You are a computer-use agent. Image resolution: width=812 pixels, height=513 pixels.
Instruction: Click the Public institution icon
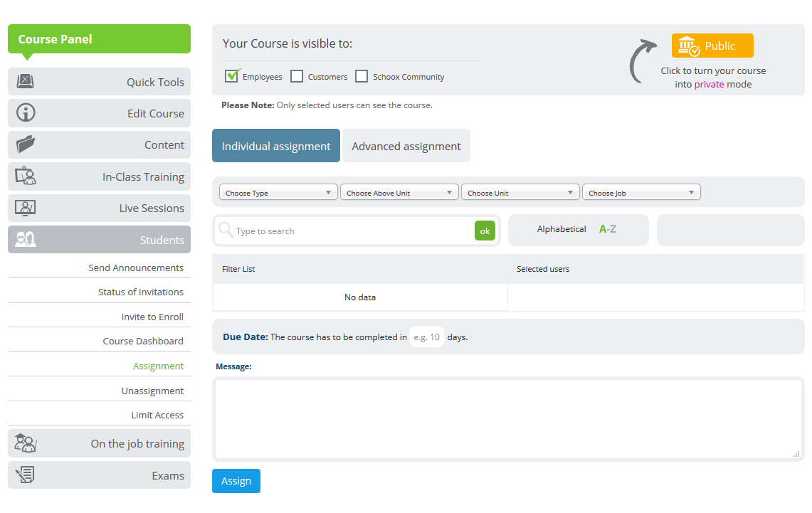point(690,46)
